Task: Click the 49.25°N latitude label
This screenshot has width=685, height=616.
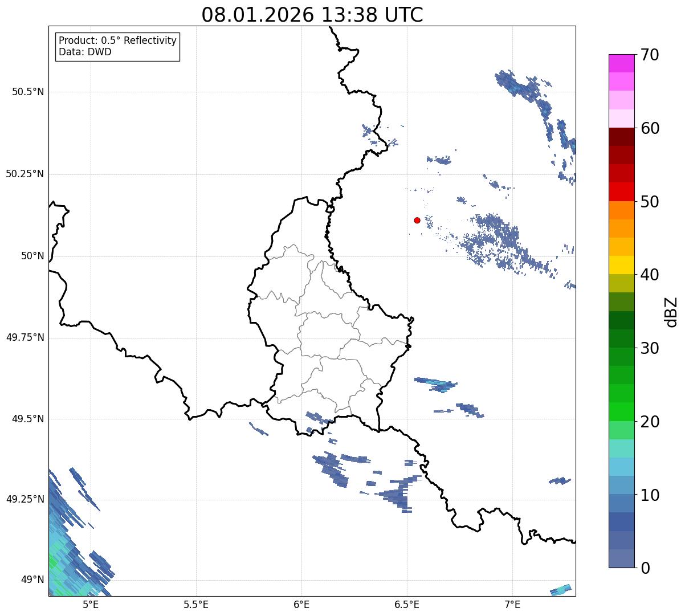Action: click(x=25, y=499)
